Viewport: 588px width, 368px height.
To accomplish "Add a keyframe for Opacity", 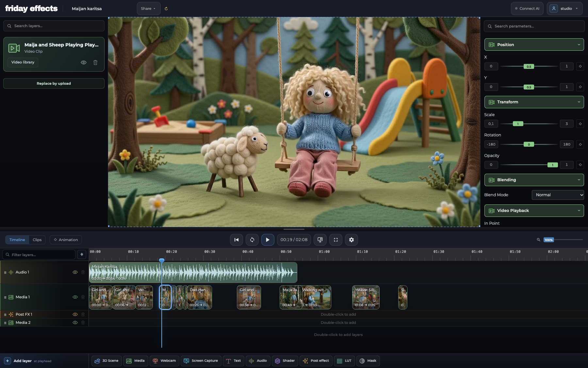I will (x=580, y=165).
